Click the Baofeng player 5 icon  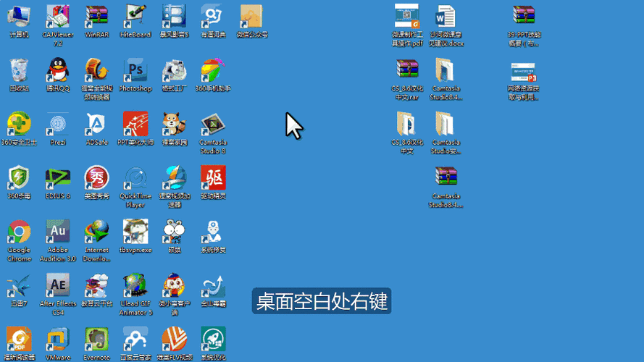[174, 17]
